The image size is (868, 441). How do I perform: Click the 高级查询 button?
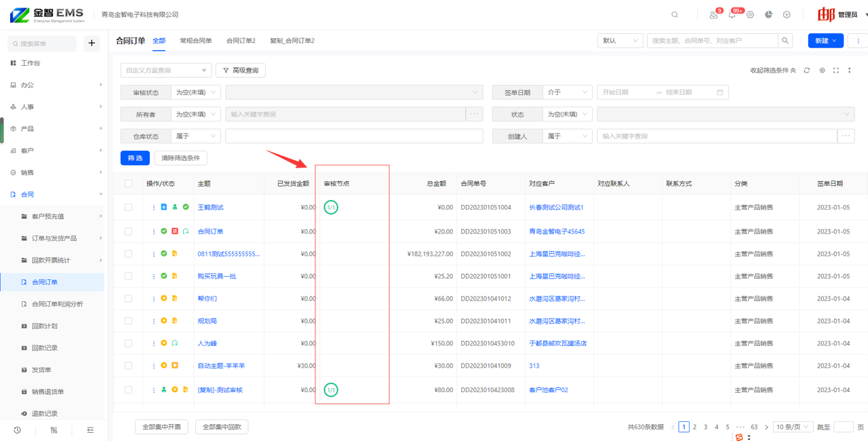pos(241,70)
